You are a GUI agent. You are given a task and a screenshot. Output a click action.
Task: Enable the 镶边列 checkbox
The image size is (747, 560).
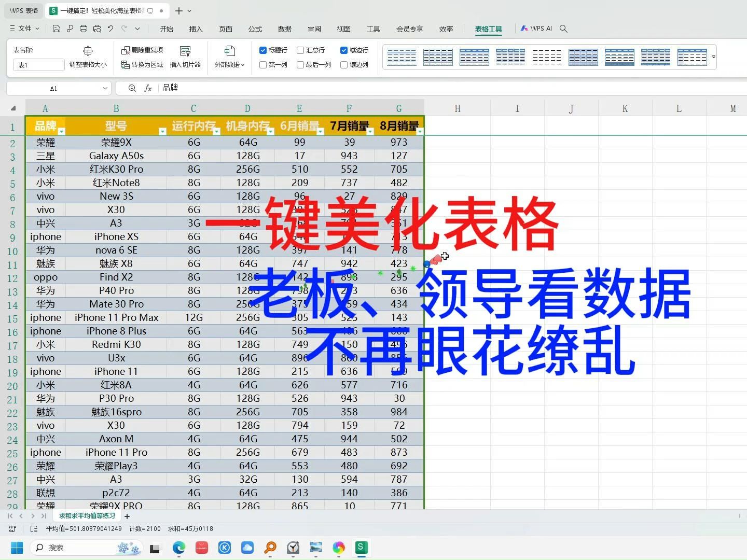(x=344, y=65)
